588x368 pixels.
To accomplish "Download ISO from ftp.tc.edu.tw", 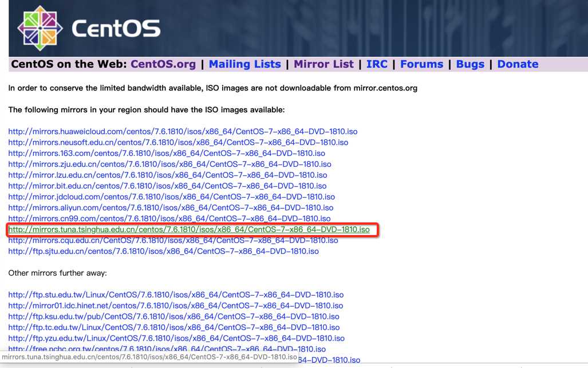I will (174, 327).
